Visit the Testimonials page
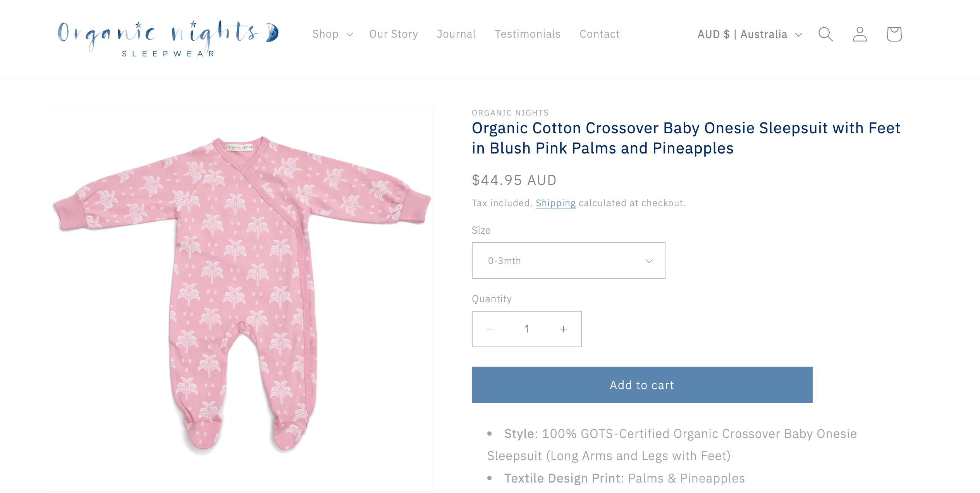Screen dimensions: 980x493 [528, 34]
